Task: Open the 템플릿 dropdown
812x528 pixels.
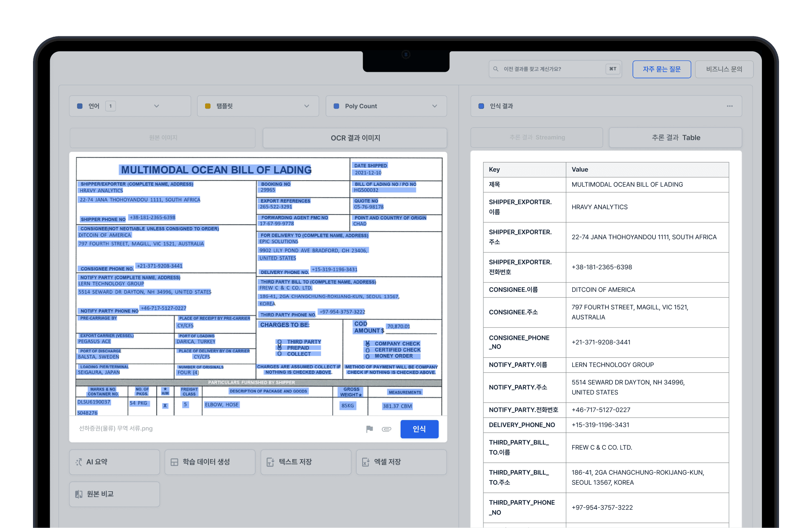Action: [307, 106]
